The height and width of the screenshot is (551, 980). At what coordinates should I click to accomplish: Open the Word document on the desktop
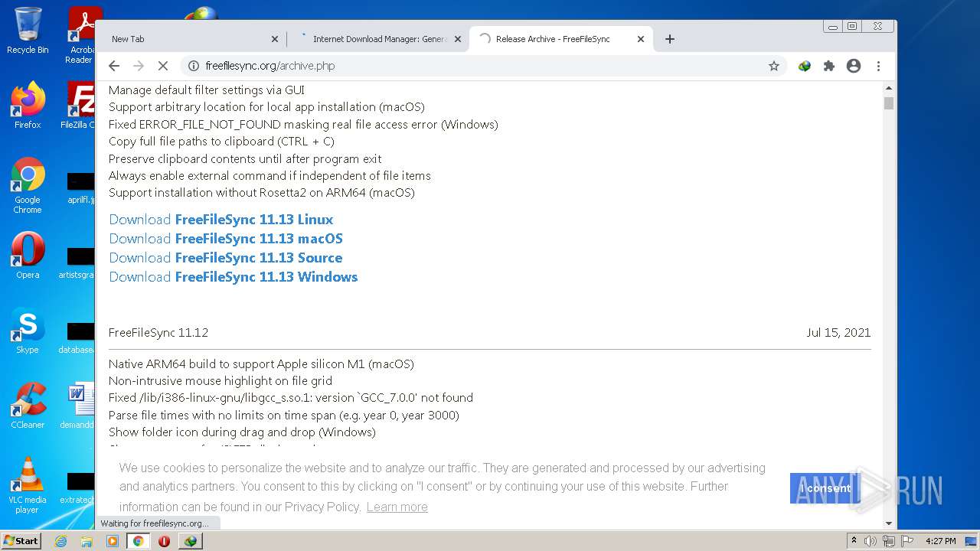click(79, 406)
